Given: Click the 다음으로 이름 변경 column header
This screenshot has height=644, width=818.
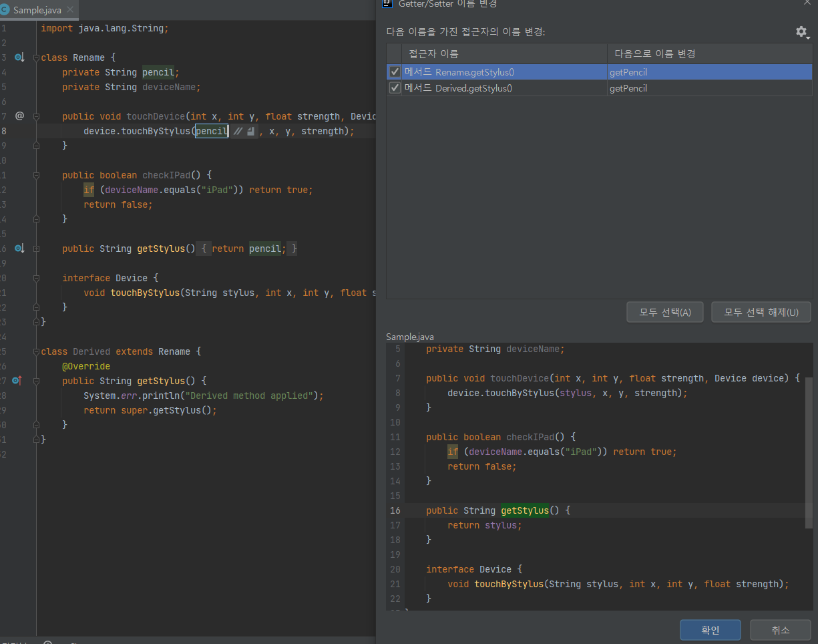Looking at the screenshot, I should [710, 54].
